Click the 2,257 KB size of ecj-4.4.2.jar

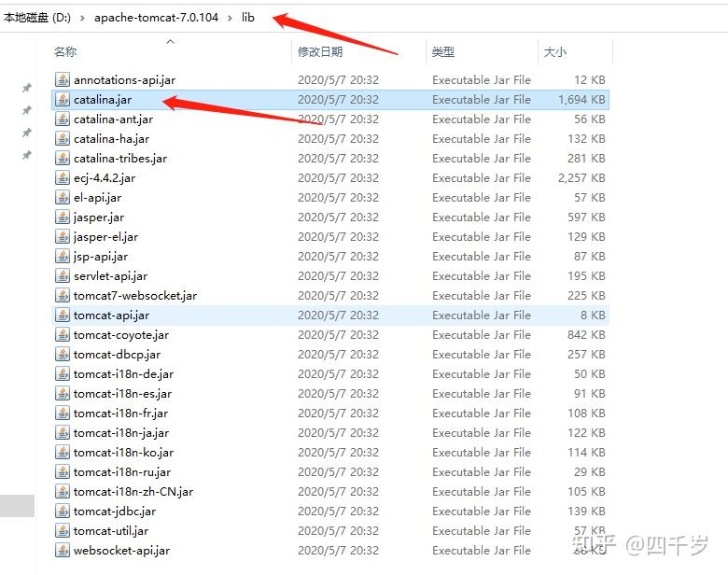tap(581, 178)
